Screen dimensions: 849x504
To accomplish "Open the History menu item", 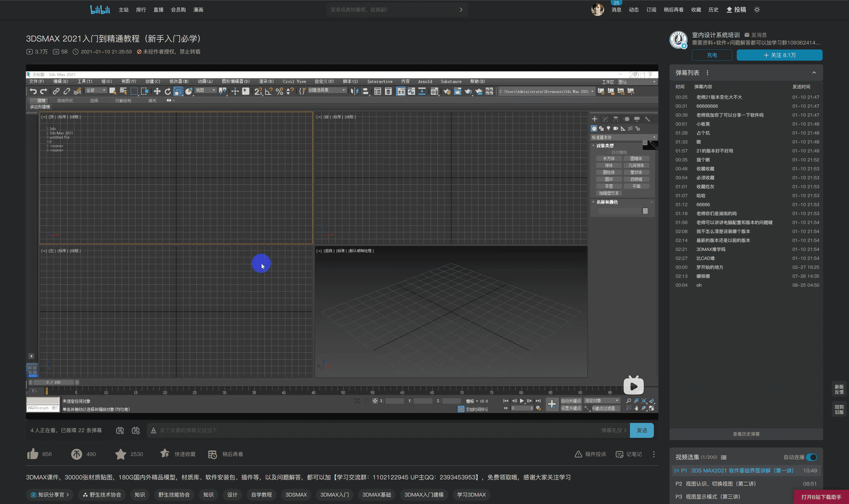I will [713, 9].
